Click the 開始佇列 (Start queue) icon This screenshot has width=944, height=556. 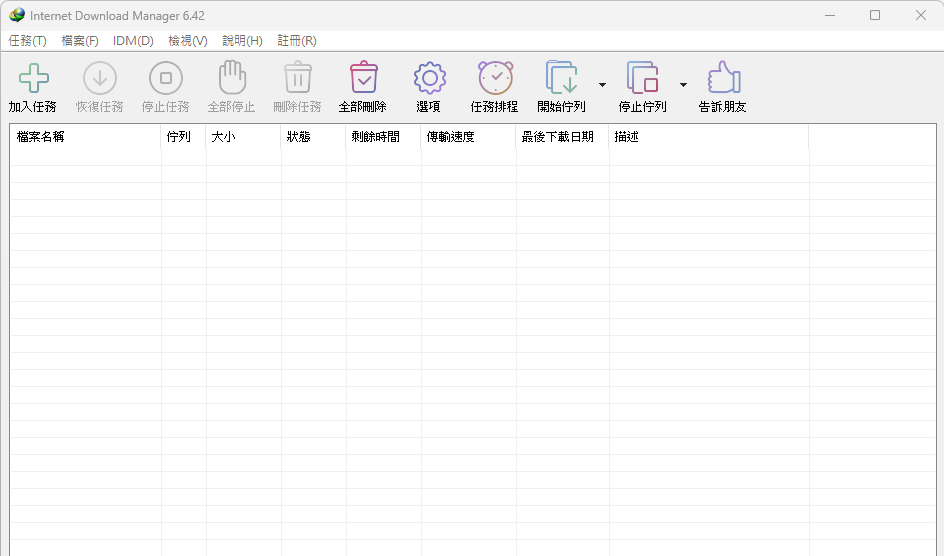pyautogui.click(x=561, y=78)
